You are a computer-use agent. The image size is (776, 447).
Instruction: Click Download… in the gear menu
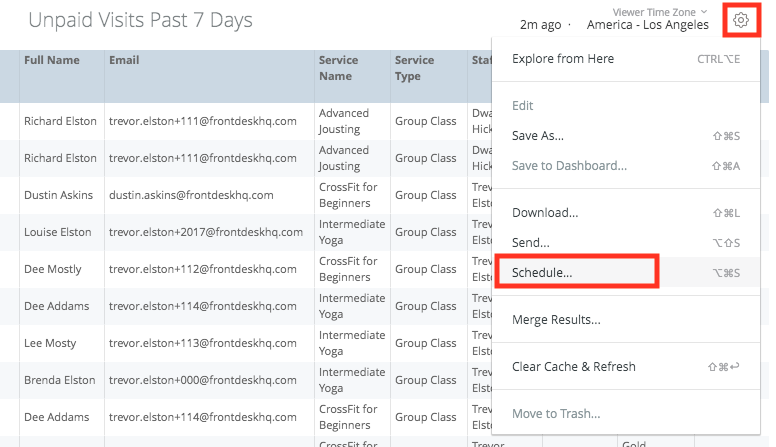pos(545,213)
